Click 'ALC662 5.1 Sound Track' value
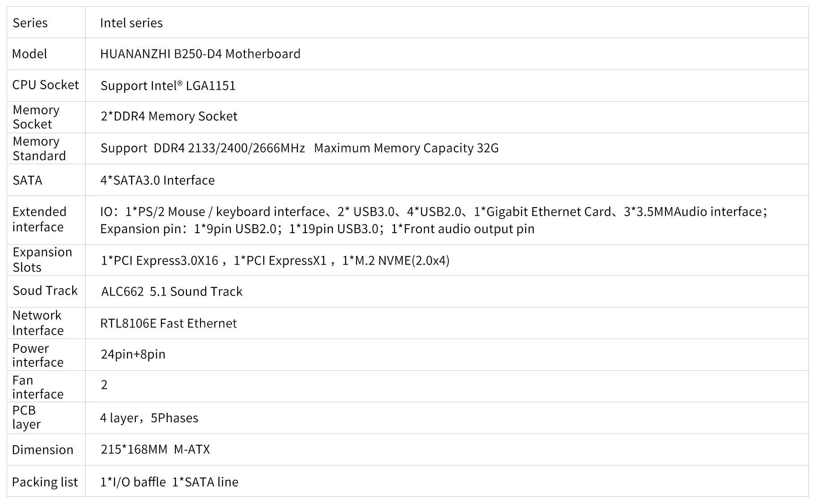 click(172, 291)
